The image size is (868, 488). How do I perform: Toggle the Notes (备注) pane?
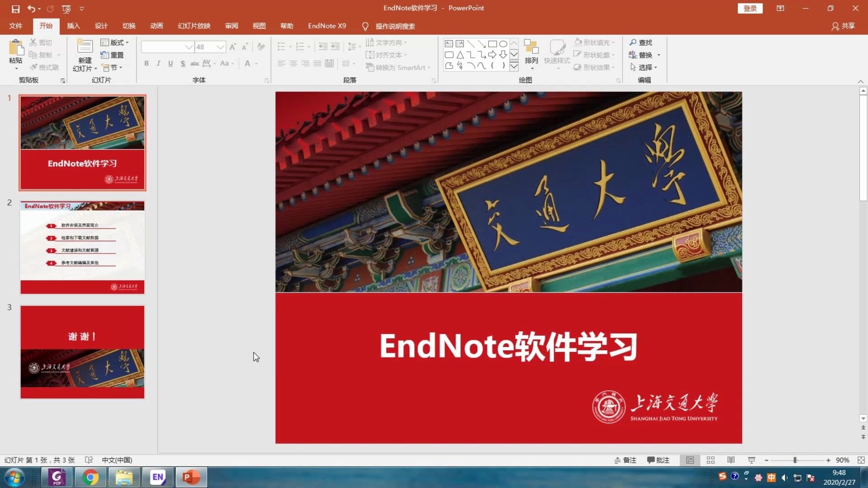(x=625, y=460)
